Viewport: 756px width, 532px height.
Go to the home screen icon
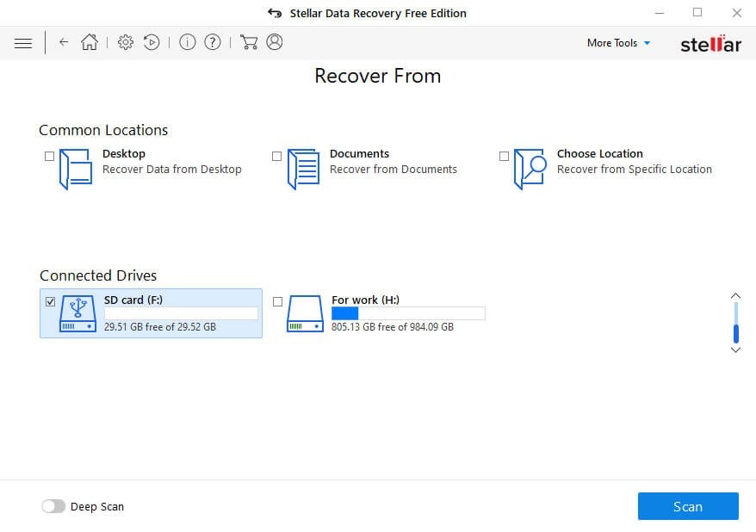89,41
